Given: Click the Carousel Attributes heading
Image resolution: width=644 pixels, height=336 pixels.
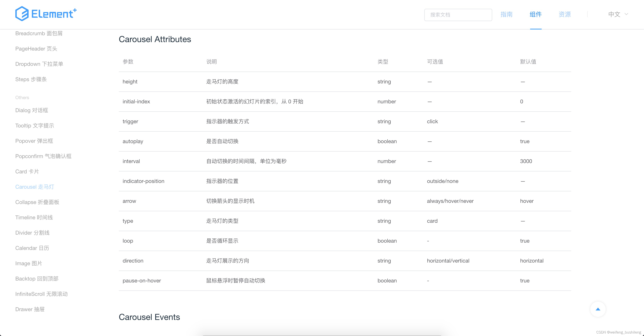Looking at the screenshot, I should 155,39.
